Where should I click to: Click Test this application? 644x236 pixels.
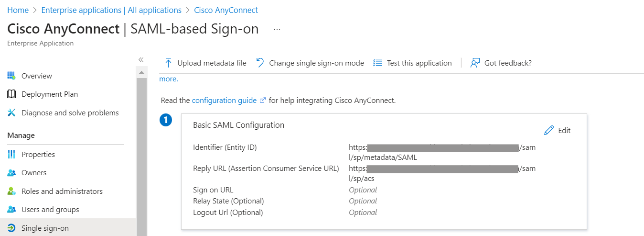coord(412,63)
